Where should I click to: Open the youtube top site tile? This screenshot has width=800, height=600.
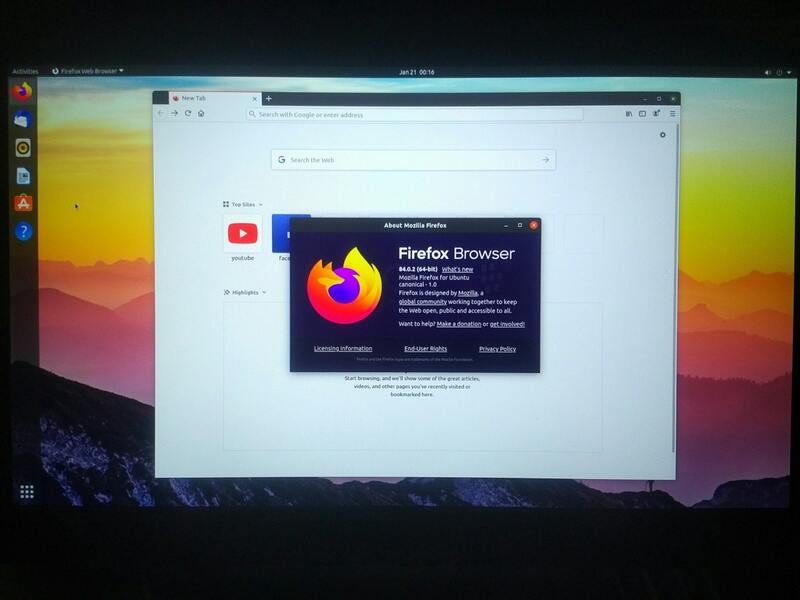242,233
